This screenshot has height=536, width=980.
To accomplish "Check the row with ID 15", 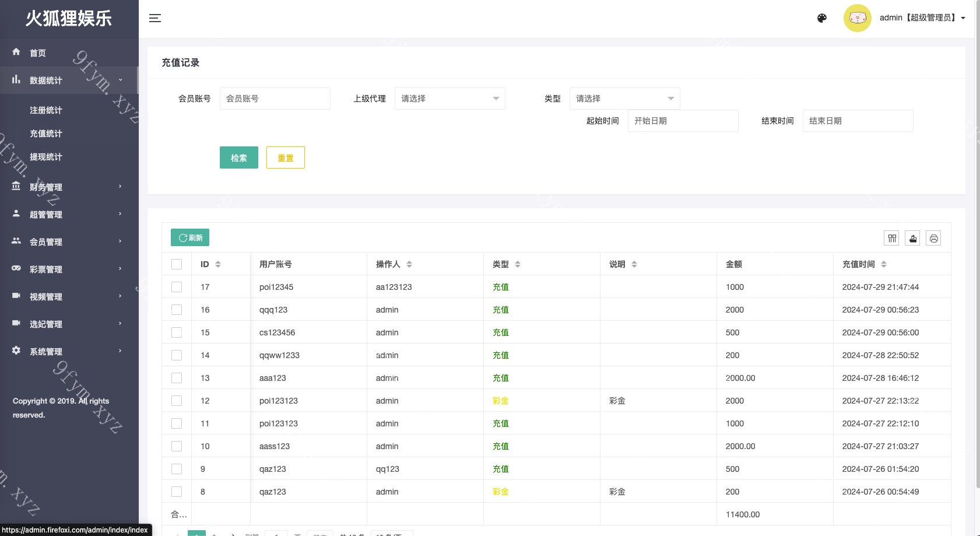I will [177, 332].
